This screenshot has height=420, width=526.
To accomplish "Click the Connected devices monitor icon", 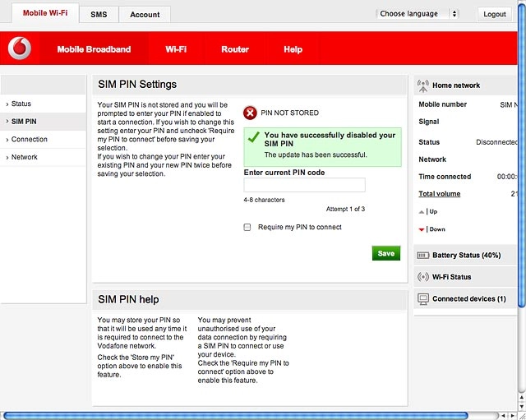I will click(423, 299).
